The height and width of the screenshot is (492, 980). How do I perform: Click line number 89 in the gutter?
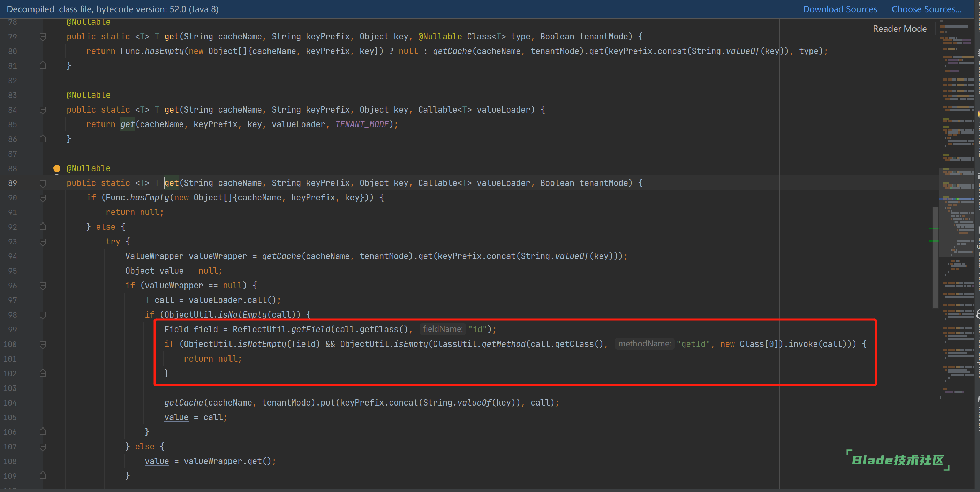[x=12, y=183]
